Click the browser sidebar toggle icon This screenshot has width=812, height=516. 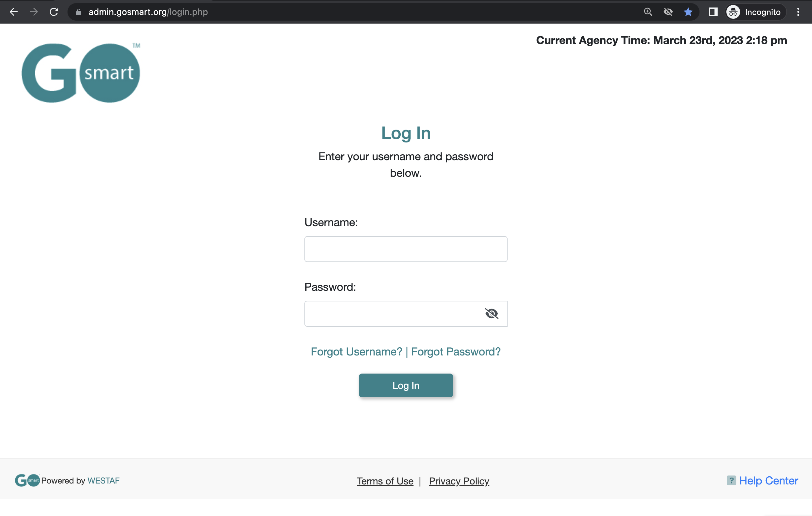tap(712, 12)
